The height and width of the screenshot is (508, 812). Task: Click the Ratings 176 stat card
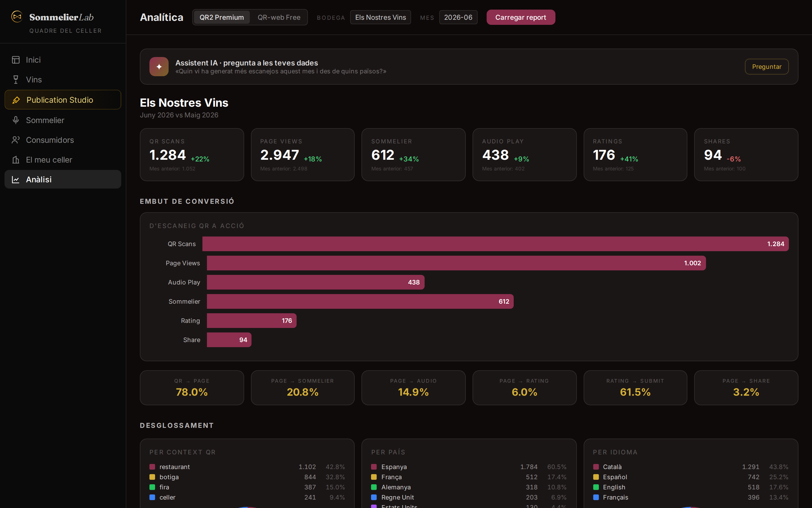(636, 155)
